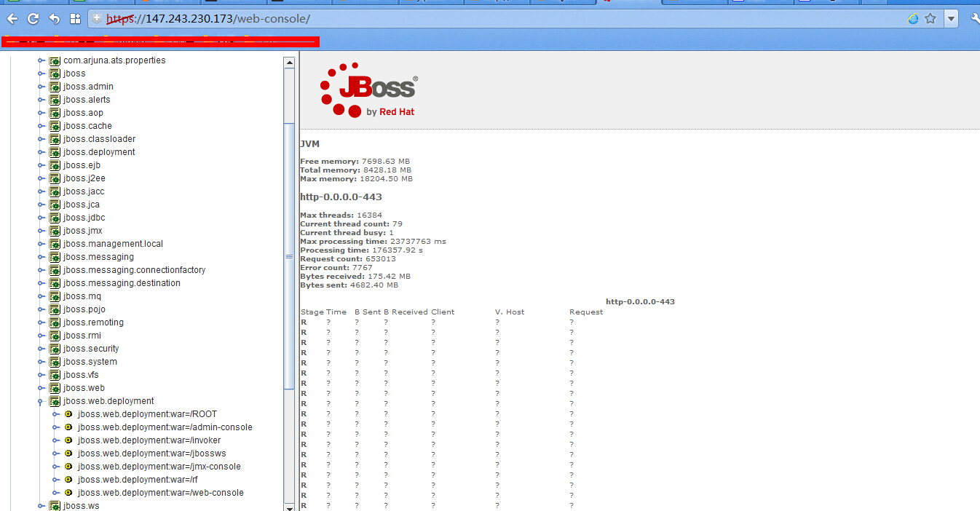This screenshot has height=511, width=980.
Task: Click the IE compatibility icon in address bar
Action: 913,19
